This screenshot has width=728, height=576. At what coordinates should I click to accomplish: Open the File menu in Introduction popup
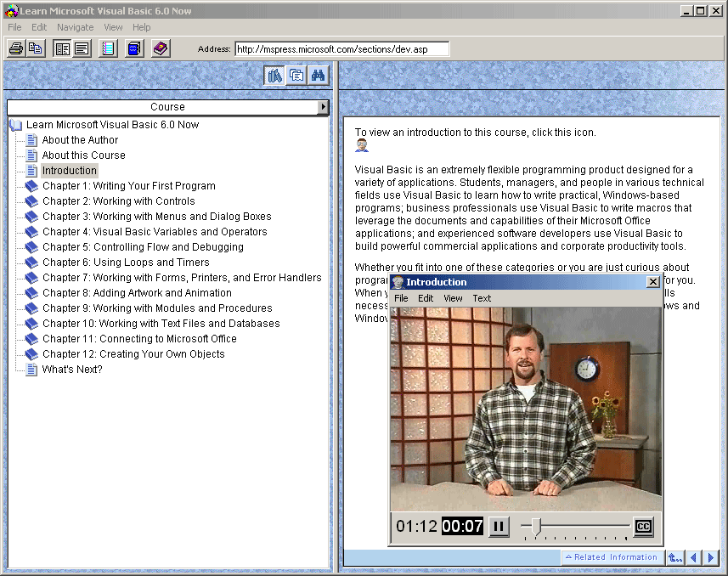[401, 298]
